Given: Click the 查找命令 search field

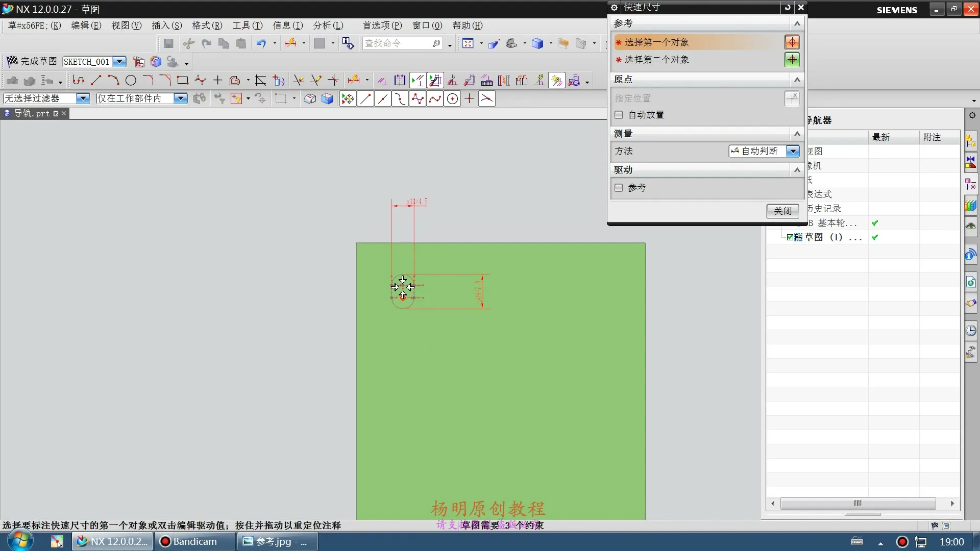Looking at the screenshot, I should click(397, 43).
